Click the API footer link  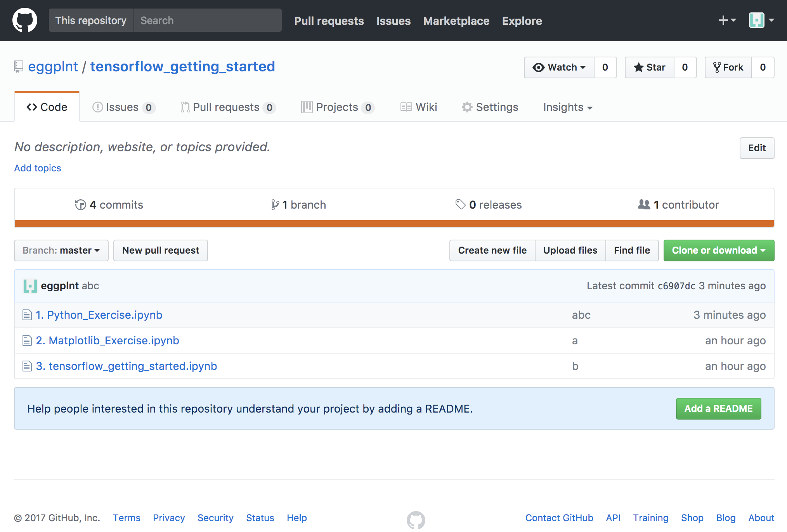click(x=613, y=518)
